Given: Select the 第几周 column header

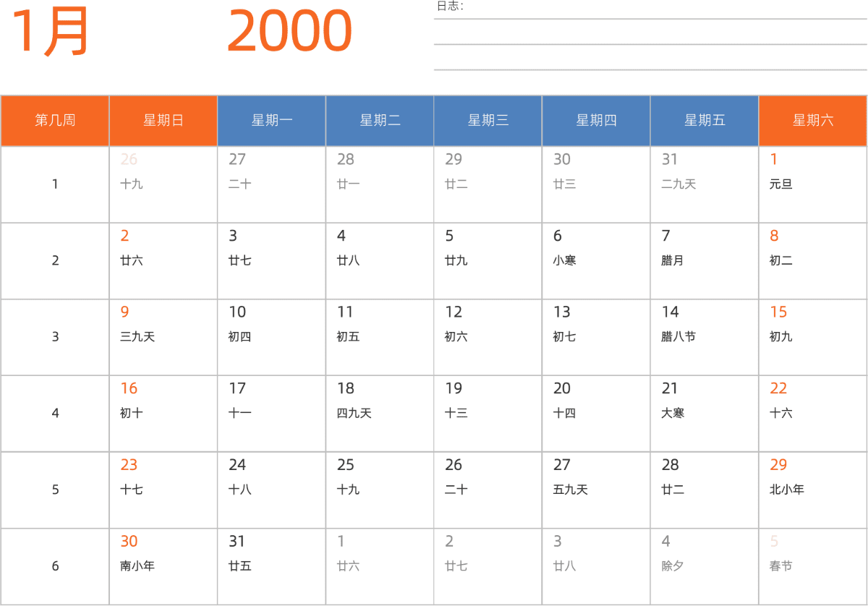Looking at the screenshot, I should (55, 121).
